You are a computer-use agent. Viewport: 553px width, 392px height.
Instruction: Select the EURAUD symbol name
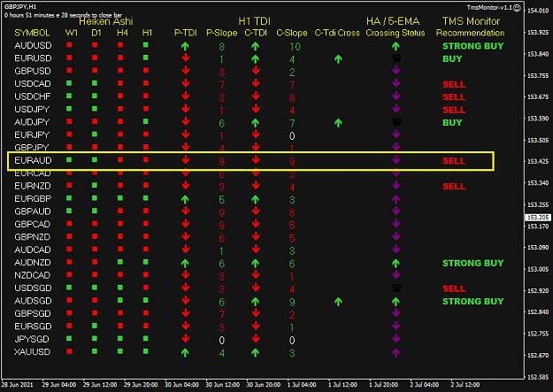pyautogui.click(x=33, y=160)
